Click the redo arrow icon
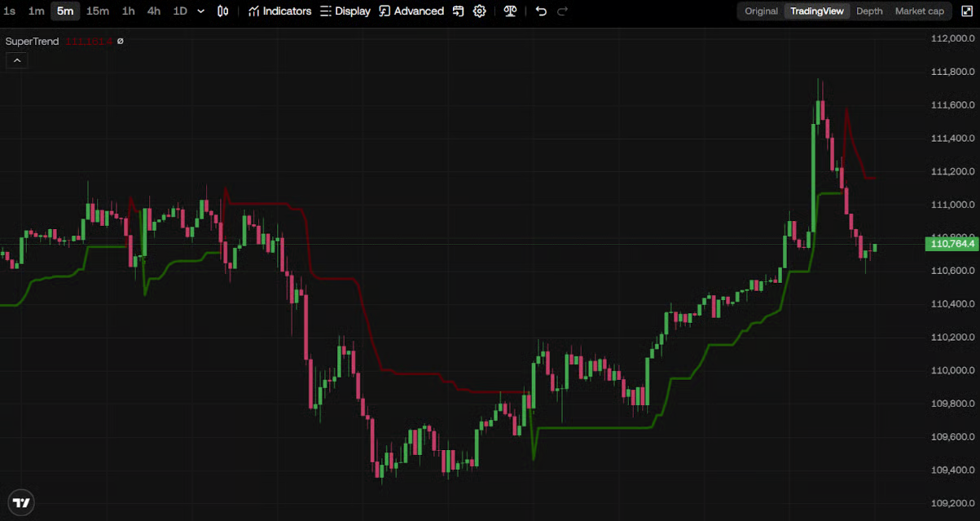Viewport: 980px width, 521px height. [x=562, y=11]
